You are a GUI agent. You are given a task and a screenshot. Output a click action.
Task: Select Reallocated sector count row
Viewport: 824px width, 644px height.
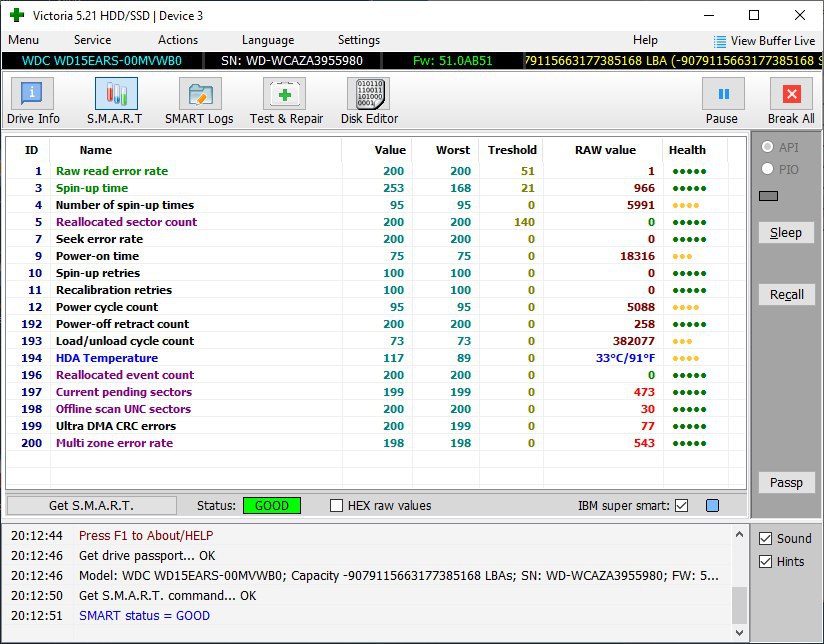tap(376, 222)
